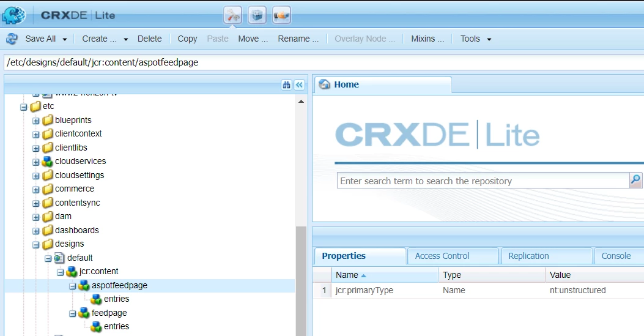
Task: Switch to the Console tab
Action: point(620,256)
